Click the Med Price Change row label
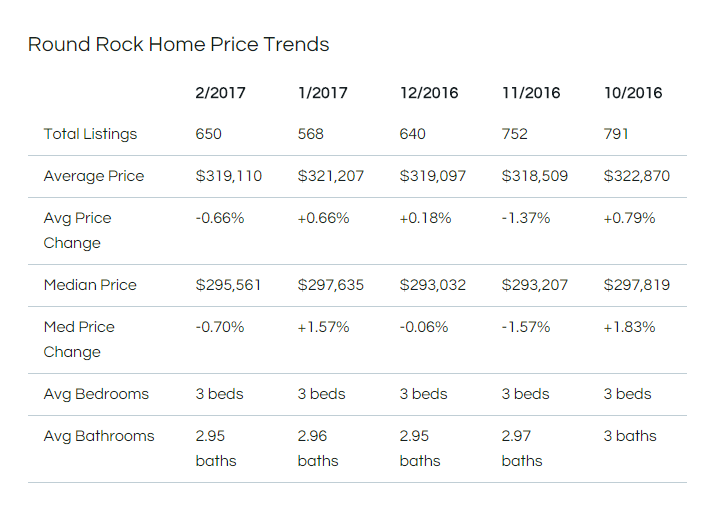Image resolution: width=714 pixels, height=511 pixels. point(79,339)
